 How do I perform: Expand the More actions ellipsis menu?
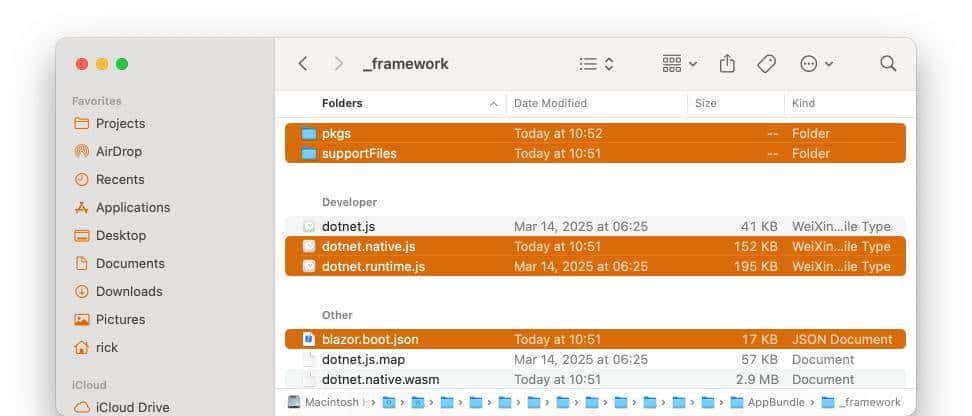tap(816, 64)
